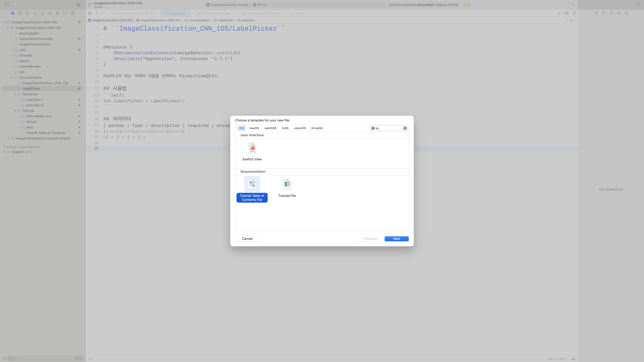Switch to the tvOS platform tab
The height and width of the screenshot is (362, 644).
tap(285, 128)
